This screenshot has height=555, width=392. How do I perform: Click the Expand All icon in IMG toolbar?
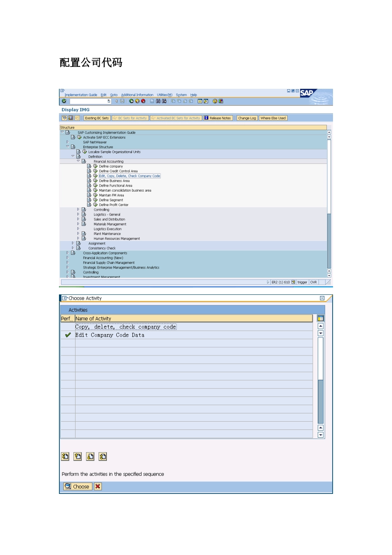coord(64,118)
